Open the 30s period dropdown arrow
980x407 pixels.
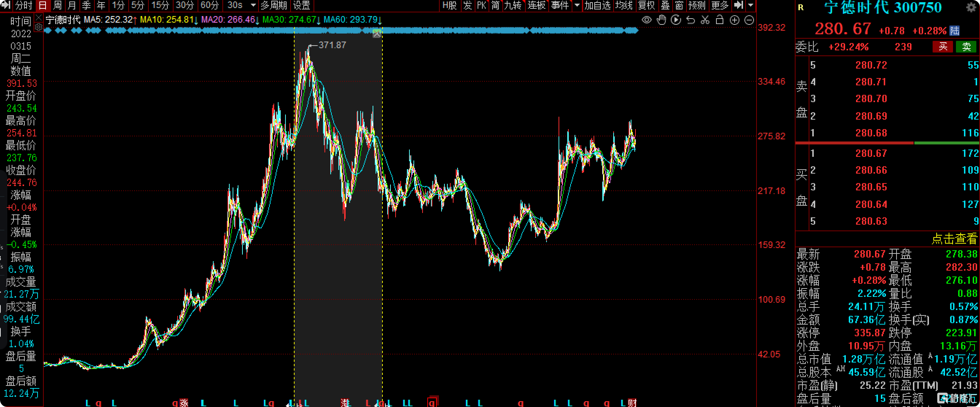pos(253,5)
